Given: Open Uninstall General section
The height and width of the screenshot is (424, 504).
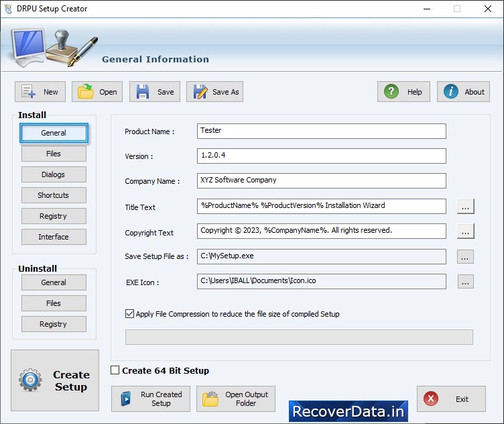Looking at the screenshot, I should [54, 282].
